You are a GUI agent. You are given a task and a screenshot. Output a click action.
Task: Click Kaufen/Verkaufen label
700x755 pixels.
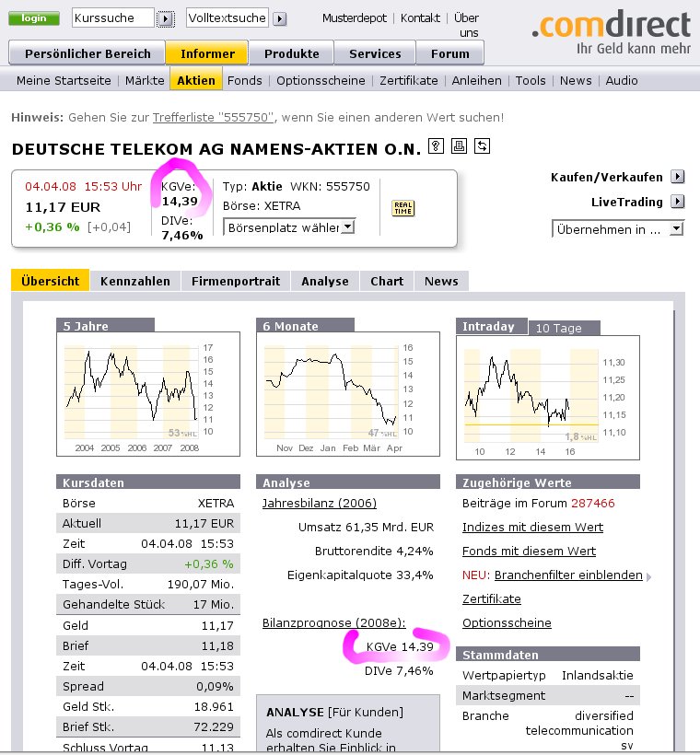pos(607,177)
